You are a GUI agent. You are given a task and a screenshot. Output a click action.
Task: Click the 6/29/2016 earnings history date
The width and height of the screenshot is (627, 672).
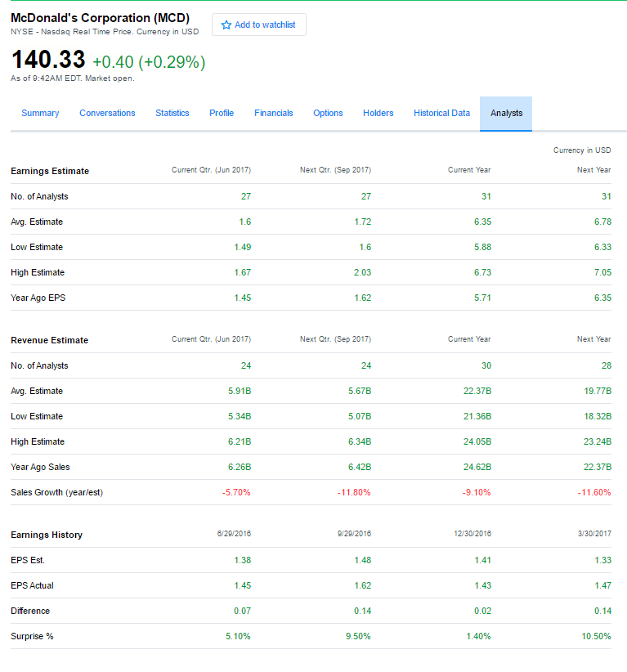point(234,534)
